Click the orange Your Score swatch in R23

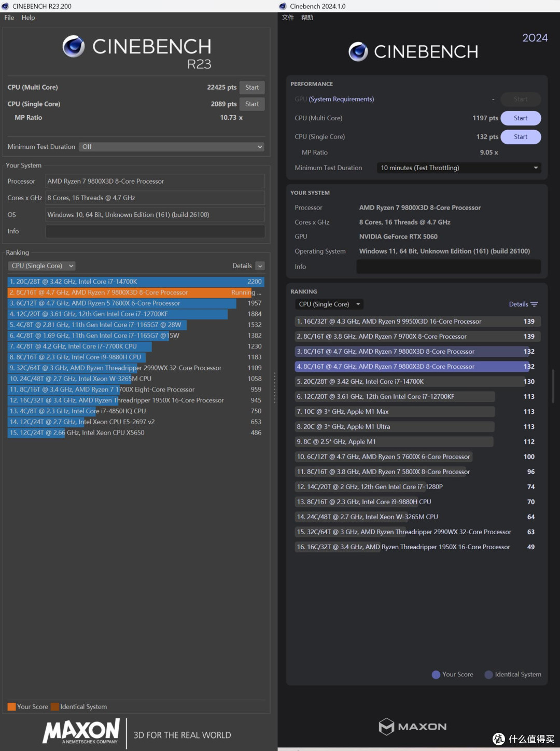click(11, 706)
